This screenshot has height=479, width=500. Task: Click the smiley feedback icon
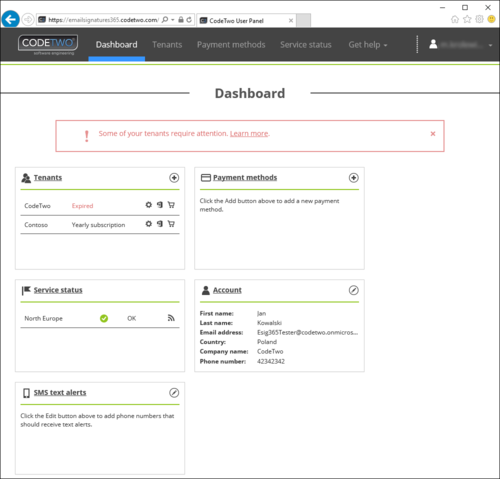[491, 19]
